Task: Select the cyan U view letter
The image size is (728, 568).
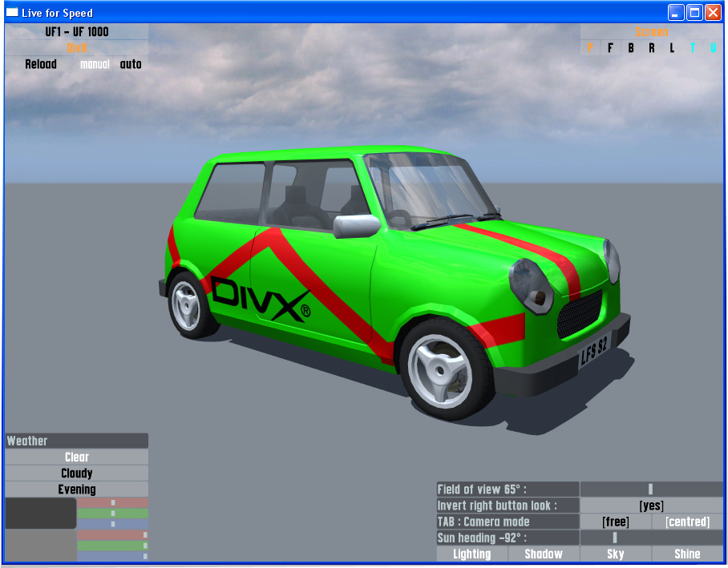Action: 713,48
